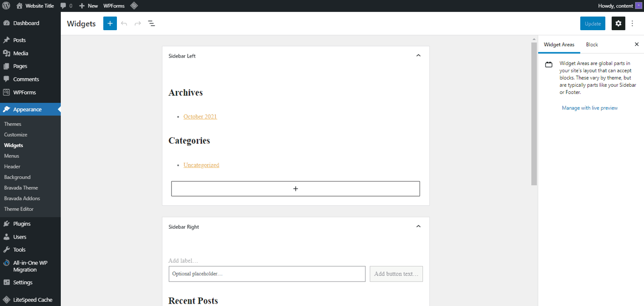Click the undo arrow
644x306 pixels.
click(x=124, y=23)
